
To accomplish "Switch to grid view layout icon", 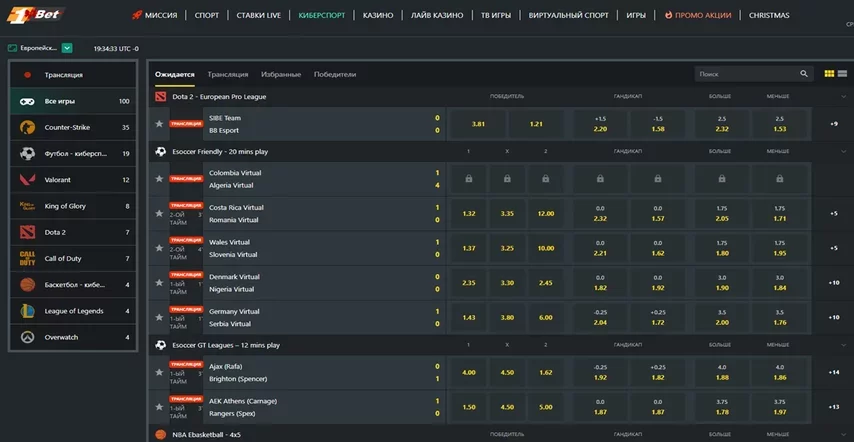I will (829, 74).
